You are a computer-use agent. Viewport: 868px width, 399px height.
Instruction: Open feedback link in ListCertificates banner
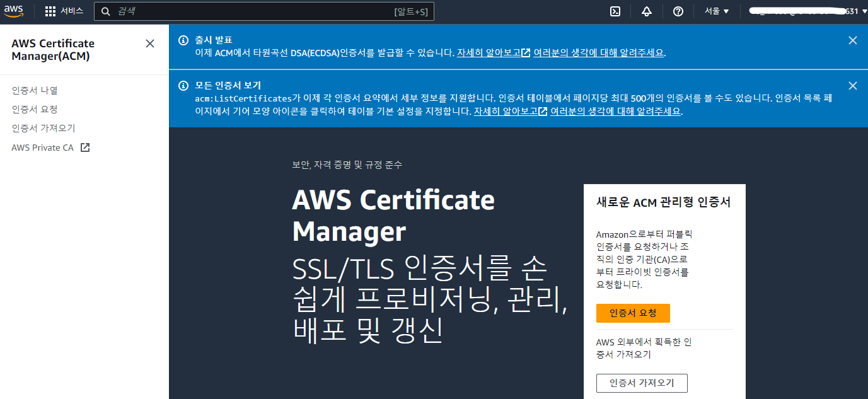click(x=615, y=112)
